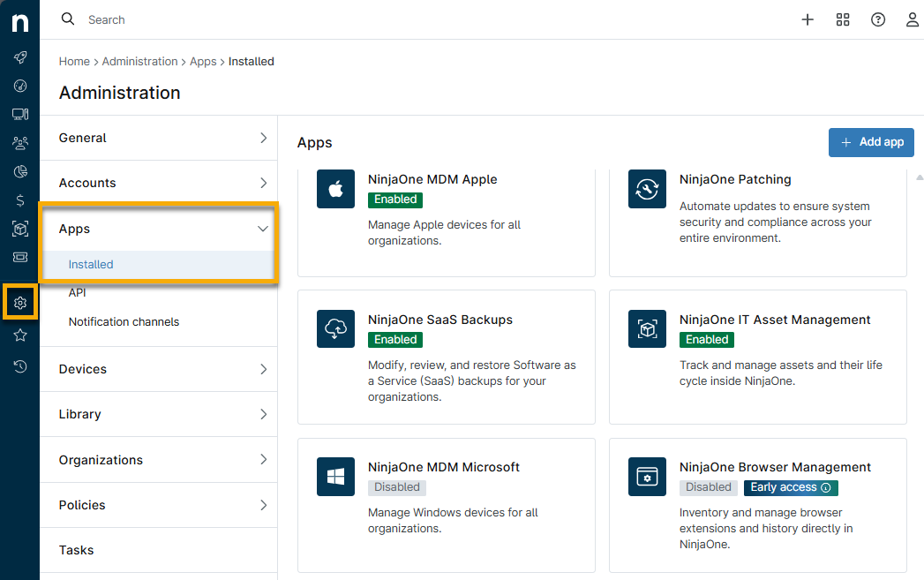Click Enabled badge on SaaS Backups
Viewport: 924px width, 580px height.
point(395,340)
